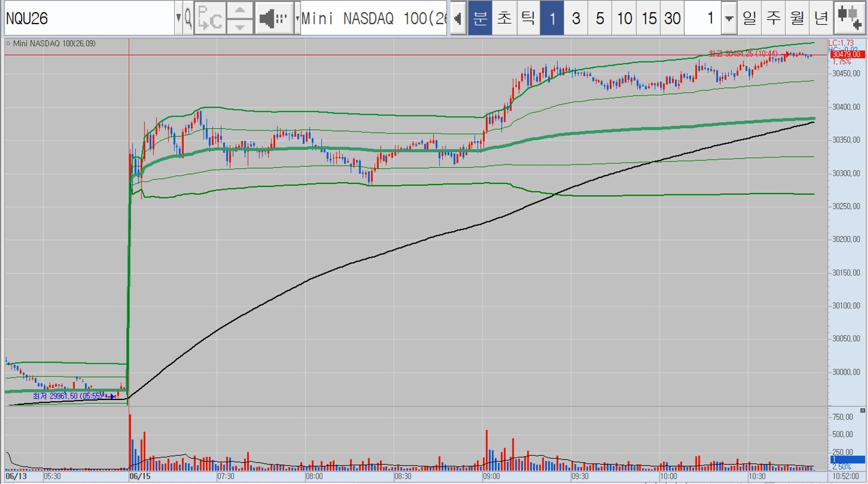Click the small square icon beside chart title
Screen dimensions: 868x484
[x=8, y=43]
